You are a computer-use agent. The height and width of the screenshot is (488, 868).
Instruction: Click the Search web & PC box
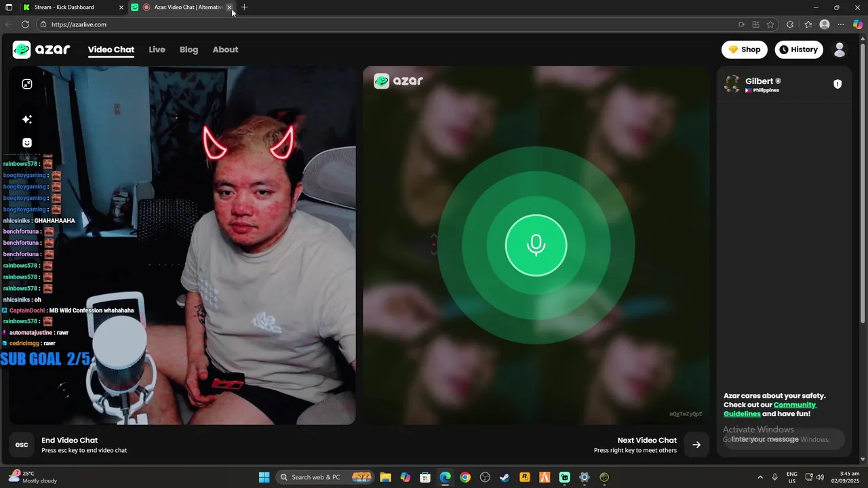324,477
